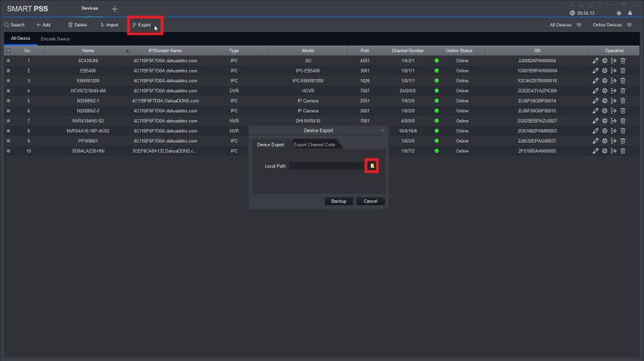Click the edit pencil icon for 6C430UNI
644x361 pixels.
[595, 61]
